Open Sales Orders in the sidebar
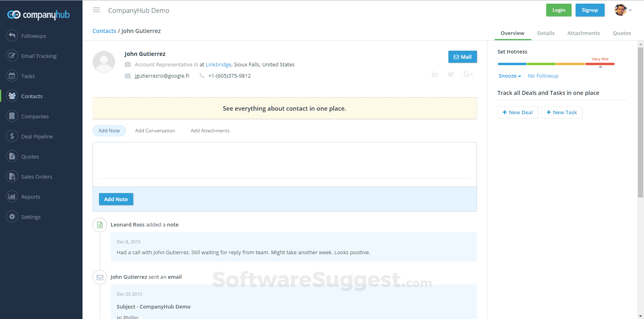The image size is (644, 319). (x=37, y=177)
